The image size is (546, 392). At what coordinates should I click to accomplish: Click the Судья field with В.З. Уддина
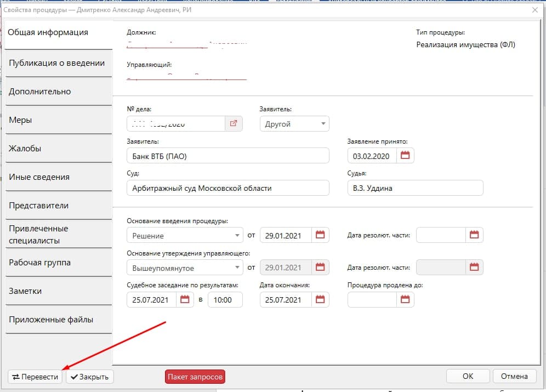(415, 188)
